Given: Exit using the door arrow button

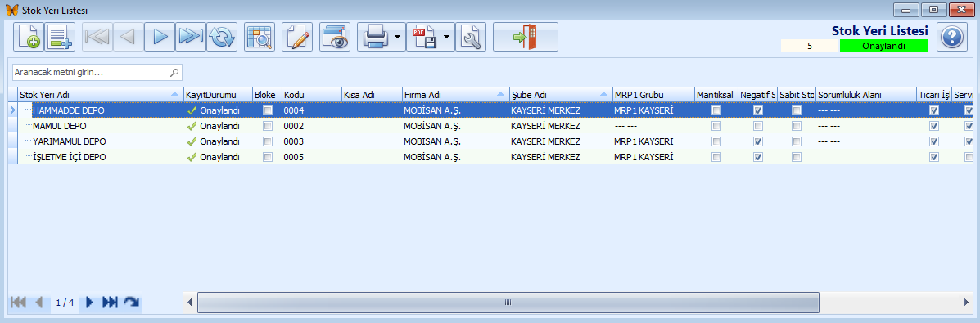Looking at the screenshot, I should [x=526, y=37].
